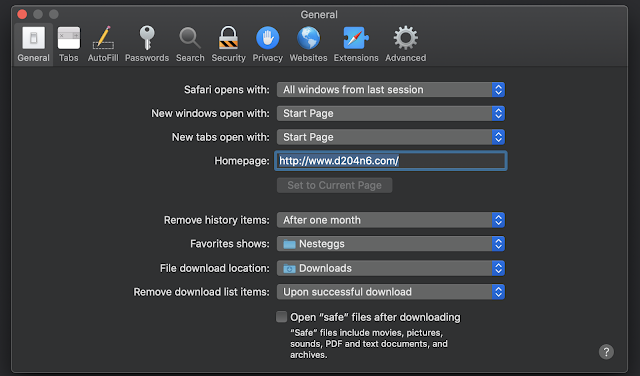Switch to the Tabs preferences pane
Image resolution: width=640 pixels, height=376 pixels.
69,44
